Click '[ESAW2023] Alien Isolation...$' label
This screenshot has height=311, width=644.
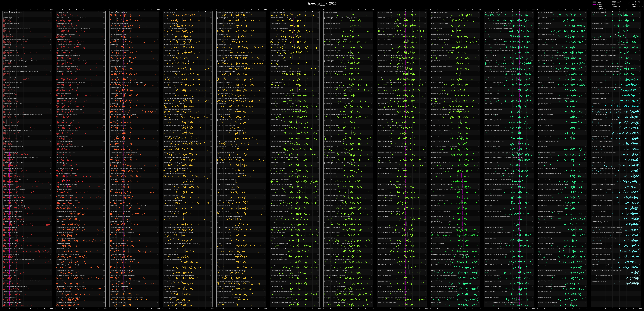(x=12, y=23)
